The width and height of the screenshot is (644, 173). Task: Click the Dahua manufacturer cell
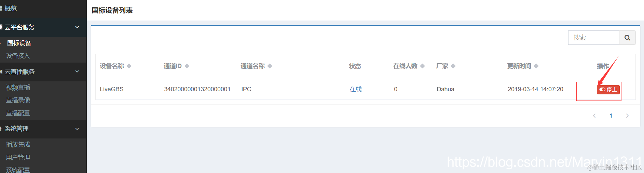[x=446, y=89]
